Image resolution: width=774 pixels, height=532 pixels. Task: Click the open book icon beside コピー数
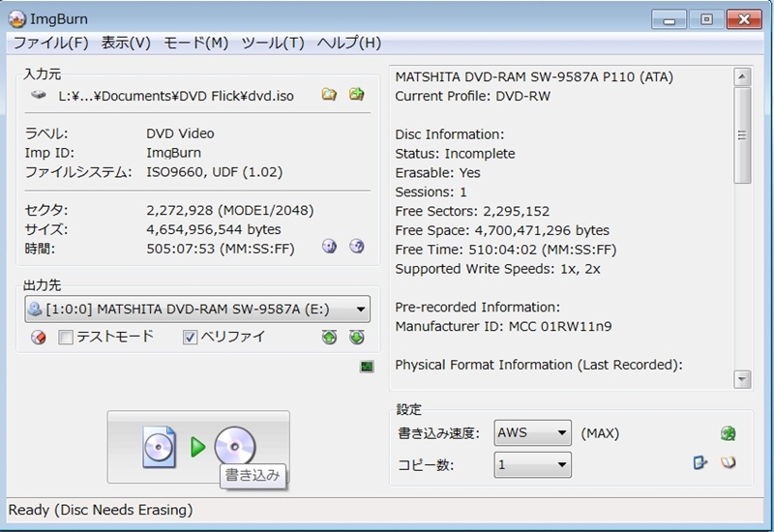tap(729, 462)
